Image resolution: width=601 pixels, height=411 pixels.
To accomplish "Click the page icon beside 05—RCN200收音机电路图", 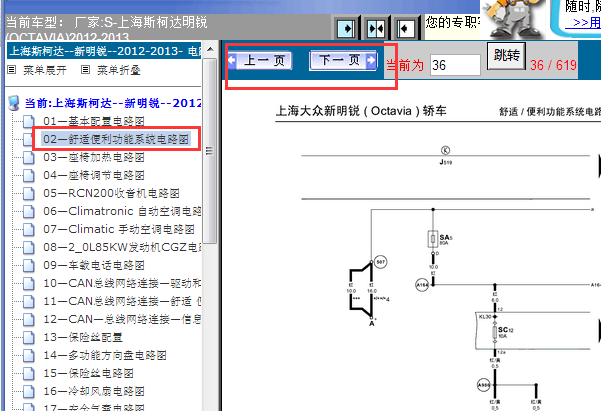I will click(x=29, y=193).
